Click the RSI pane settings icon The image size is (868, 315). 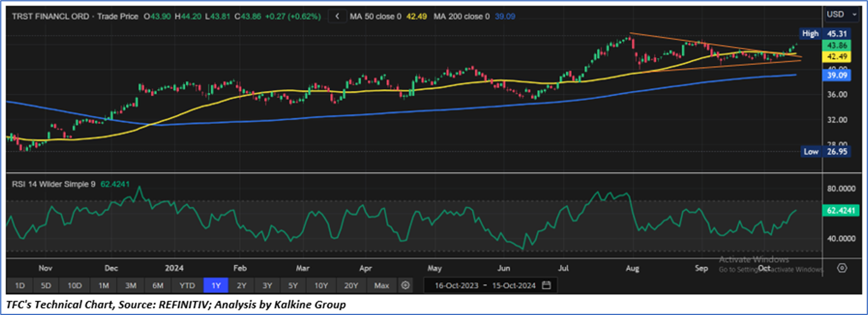pos(842,268)
